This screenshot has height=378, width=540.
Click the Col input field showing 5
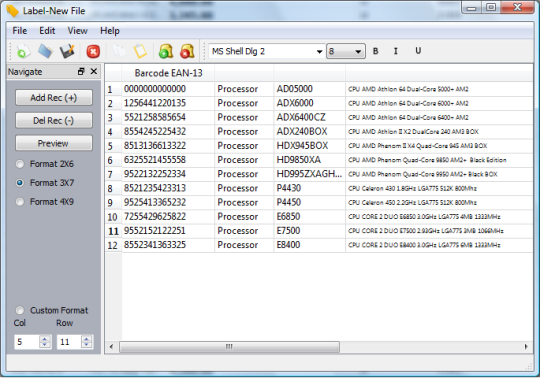coord(27,342)
